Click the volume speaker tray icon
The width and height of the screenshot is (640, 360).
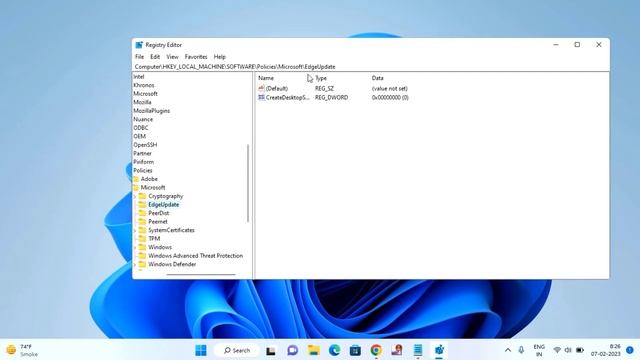pos(568,350)
